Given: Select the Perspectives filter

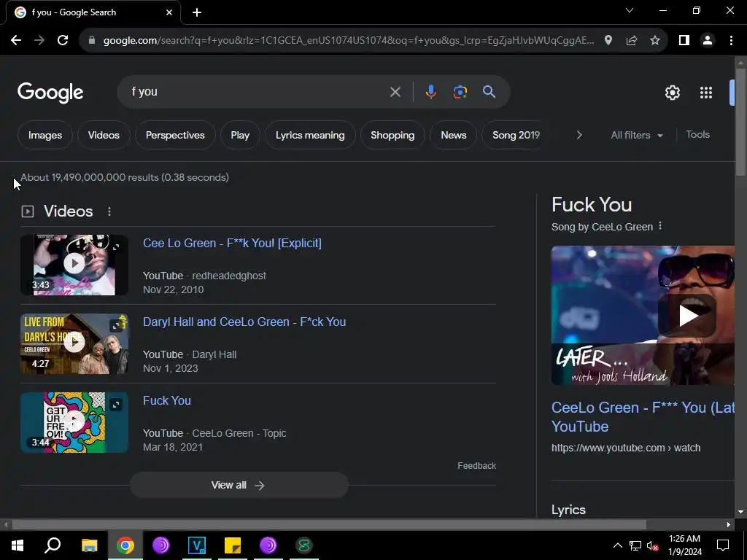Looking at the screenshot, I should tap(175, 135).
